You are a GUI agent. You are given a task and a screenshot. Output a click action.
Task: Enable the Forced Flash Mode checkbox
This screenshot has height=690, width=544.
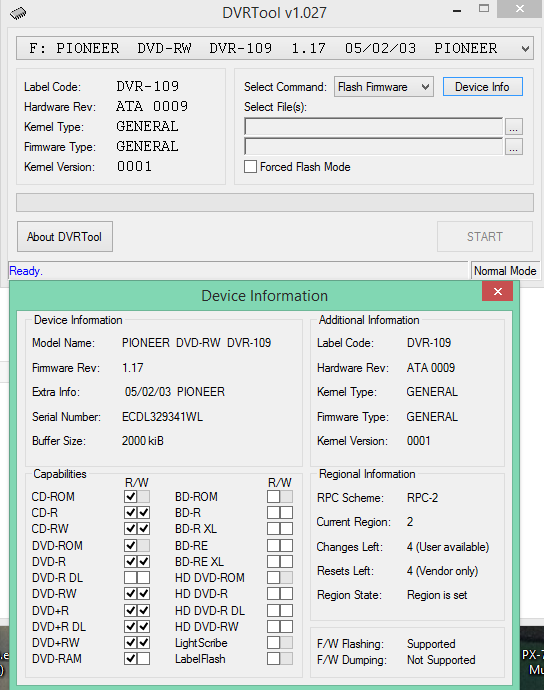click(x=250, y=167)
